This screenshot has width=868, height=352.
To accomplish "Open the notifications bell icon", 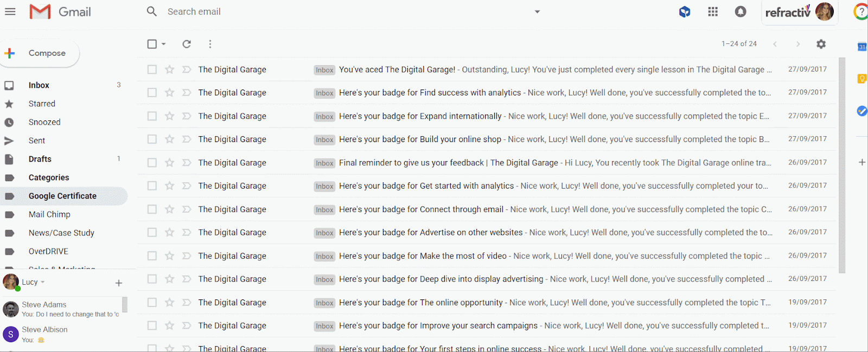I will click(x=741, y=11).
